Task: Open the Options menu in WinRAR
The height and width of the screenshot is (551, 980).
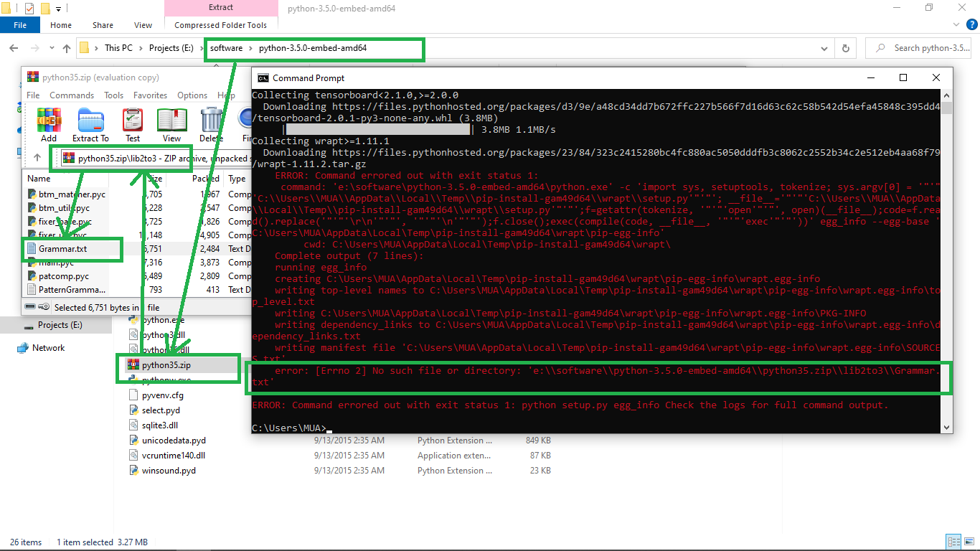Action: tap(192, 95)
